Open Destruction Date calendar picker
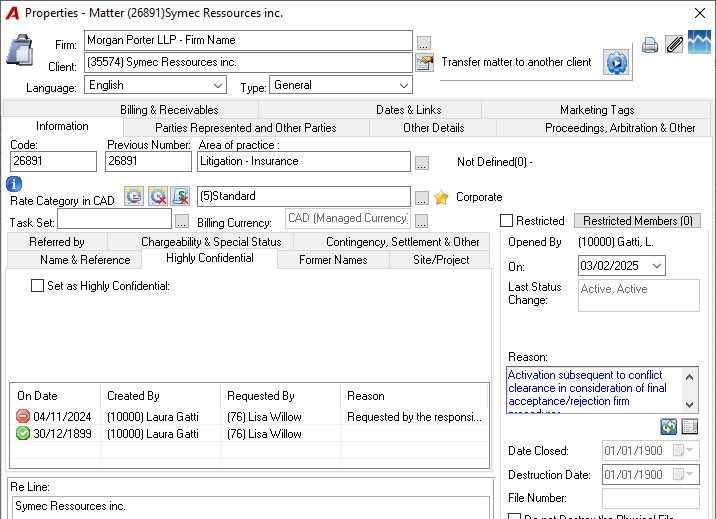This screenshot has height=519, width=716. tap(683, 474)
